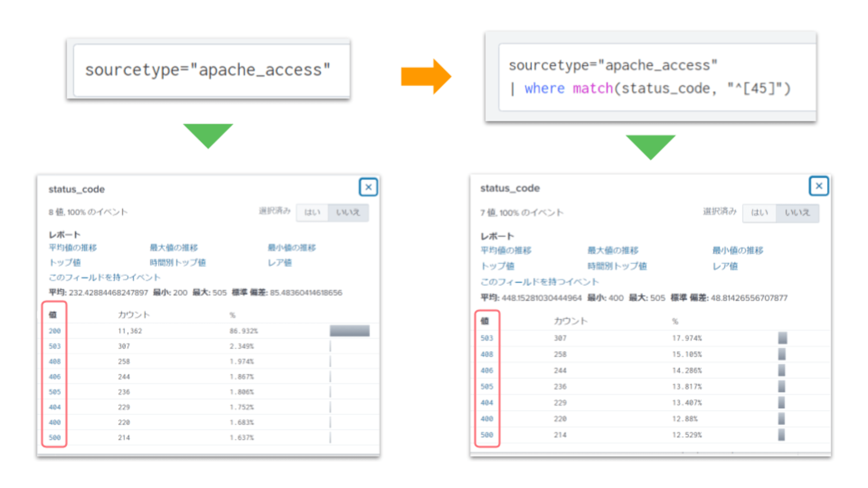Select いいえ in the left status_code panel
This screenshot has width=868, height=488.
(x=348, y=213)
